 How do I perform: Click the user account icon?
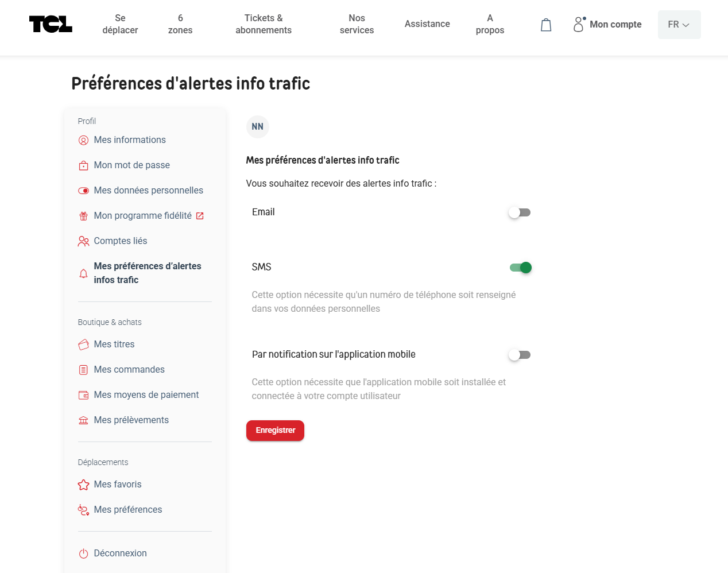[x=579, y=24]
